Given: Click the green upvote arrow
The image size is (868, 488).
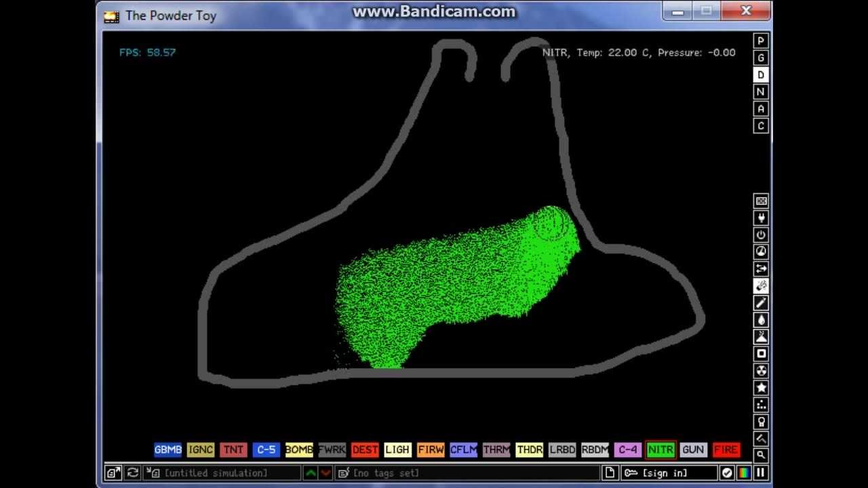Looking at the screenshot, I should pos(311,472).
